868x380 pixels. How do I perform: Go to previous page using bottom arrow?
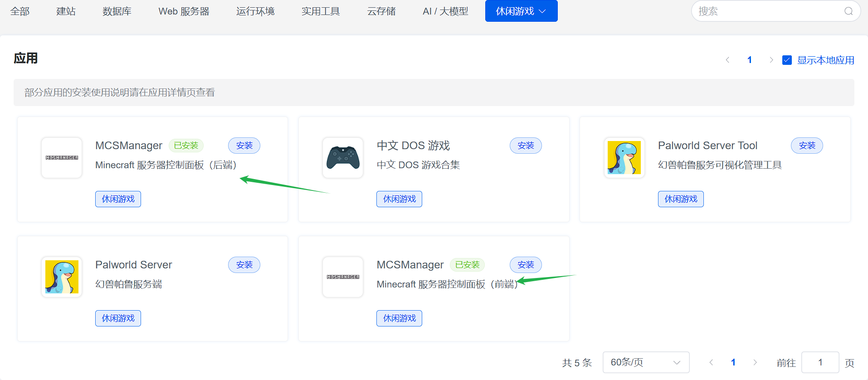tap(711, 362)
